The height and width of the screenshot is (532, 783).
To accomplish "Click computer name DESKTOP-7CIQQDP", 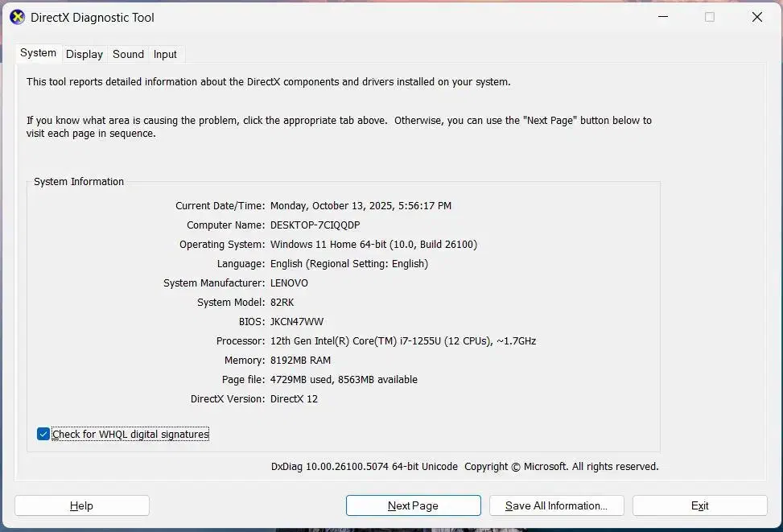I will coord(315,225).
